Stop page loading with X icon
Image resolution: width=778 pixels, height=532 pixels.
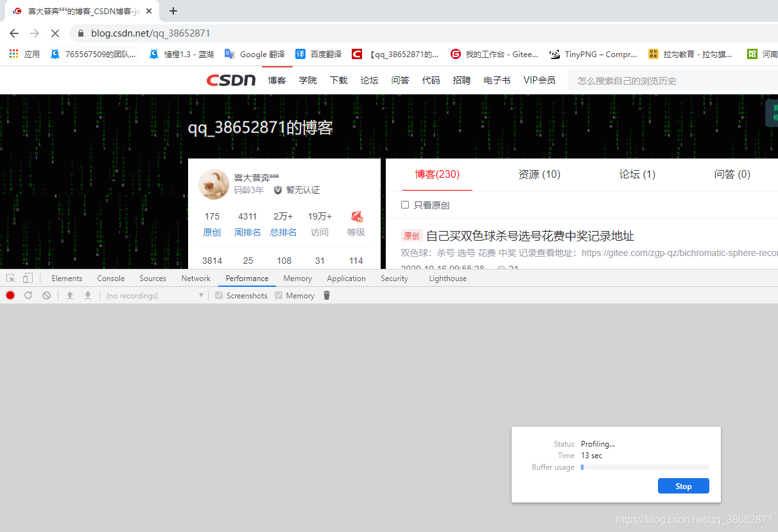coord(55,33)
